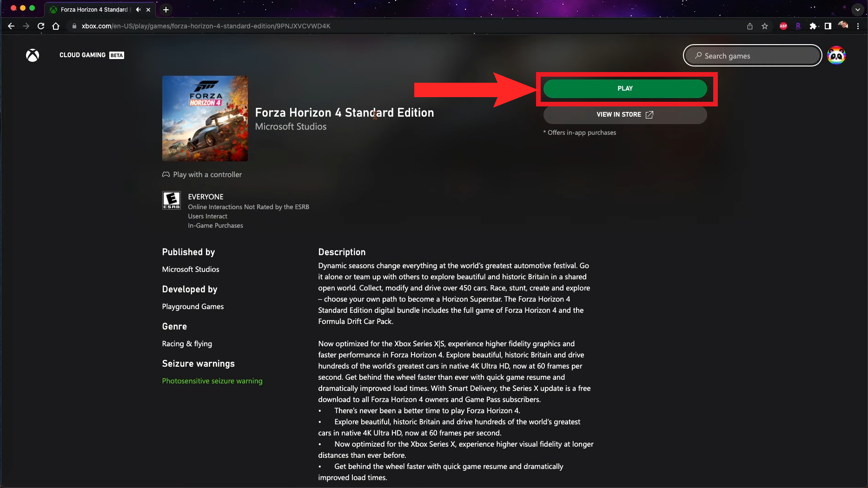Image resolution: width=868 pixels, height=488 pixels.
Task: Click the Forza Horizon 4 cover art
Action: tap(205, 119)
